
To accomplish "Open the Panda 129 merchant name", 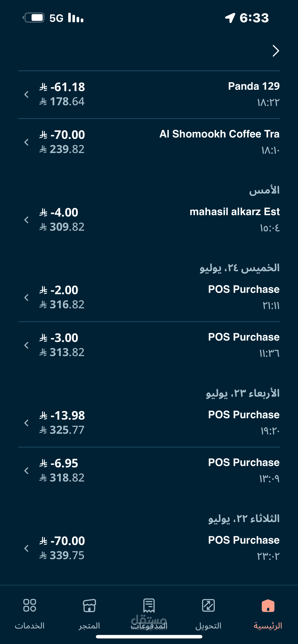I will pos(254,86).
